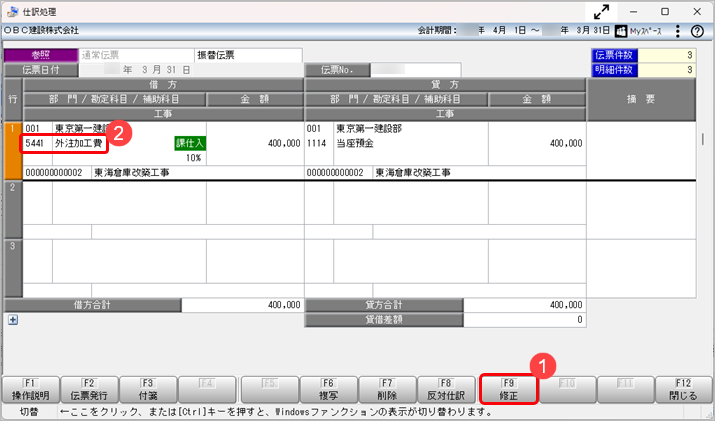Select credit account 1114 当座預金
The image size is (715, 421).
340,143
